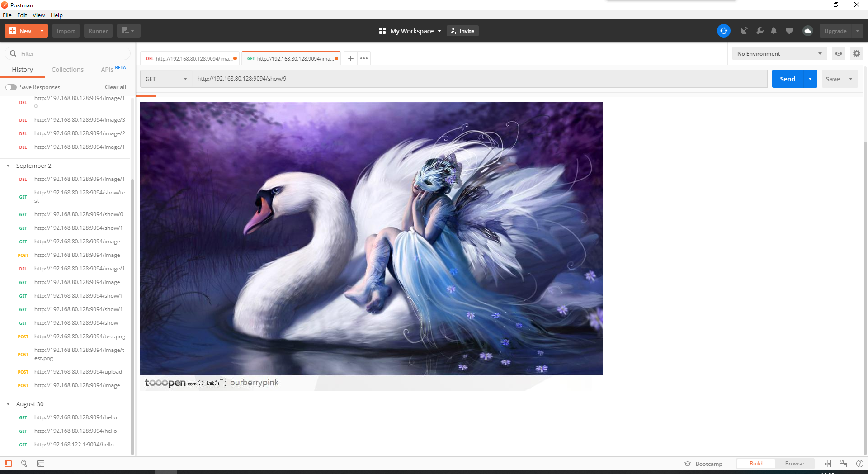This screenshot has width=868, height=474.
Task: Click the workspace grid icon
Action: point(382,31)
